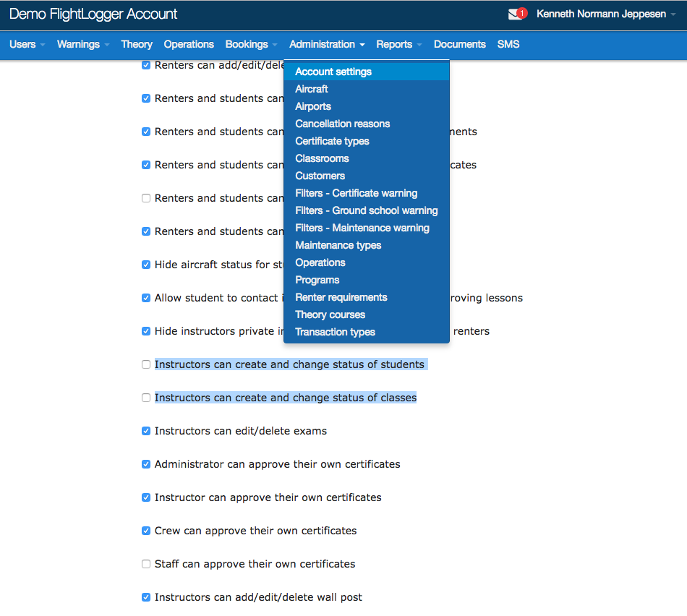The height and width of the screenshot is (616, 687).
Task: Expand the Bookings dropdown menu
Action: tap(251, 44)
